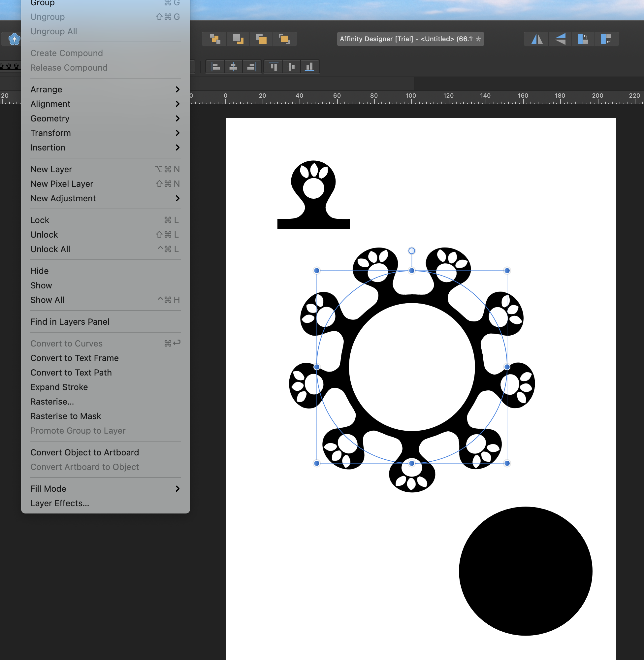
Task: Select Convert Object to Artboard
Action: coord(105,452)
